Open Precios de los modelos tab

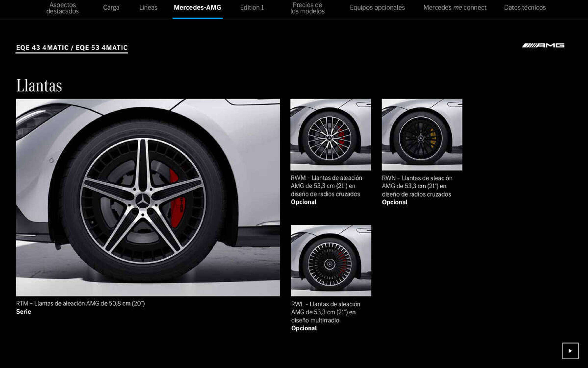307,8
